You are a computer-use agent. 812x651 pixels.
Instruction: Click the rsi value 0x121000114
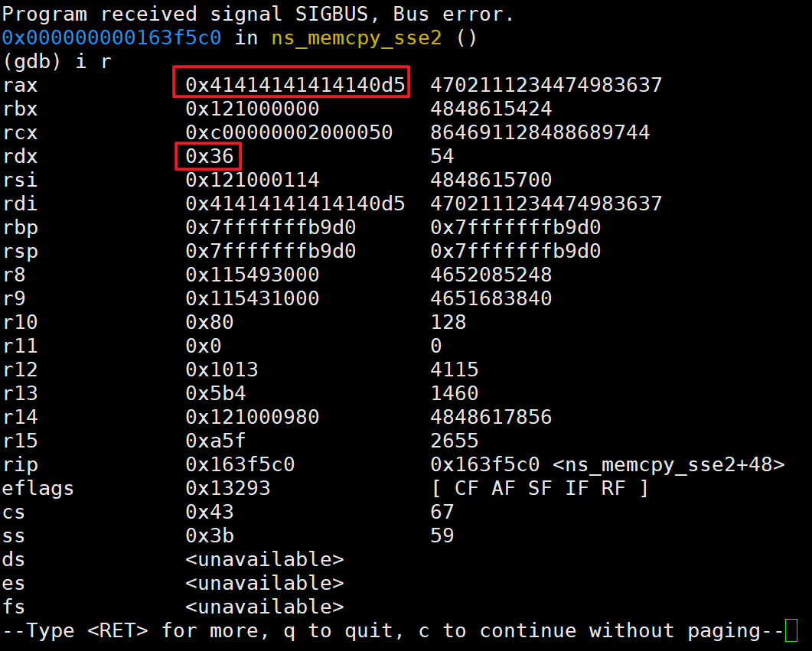pyautogui.click(x=253, y=180)
